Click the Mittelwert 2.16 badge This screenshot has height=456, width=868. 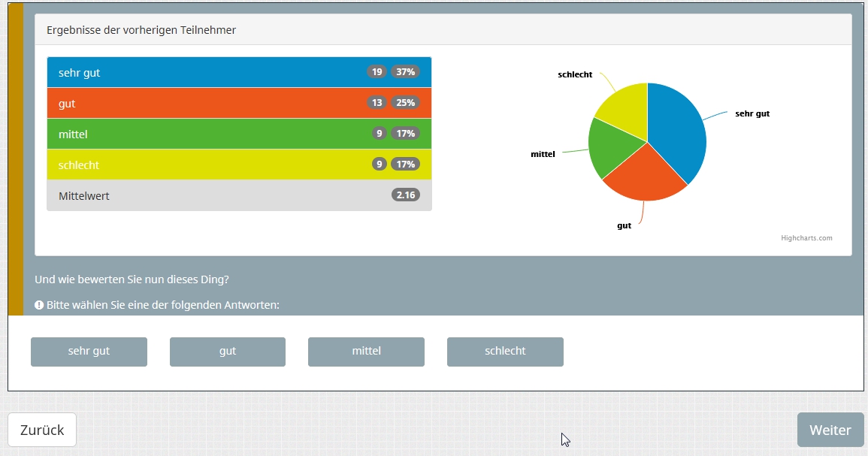click(x=406, y=195)
